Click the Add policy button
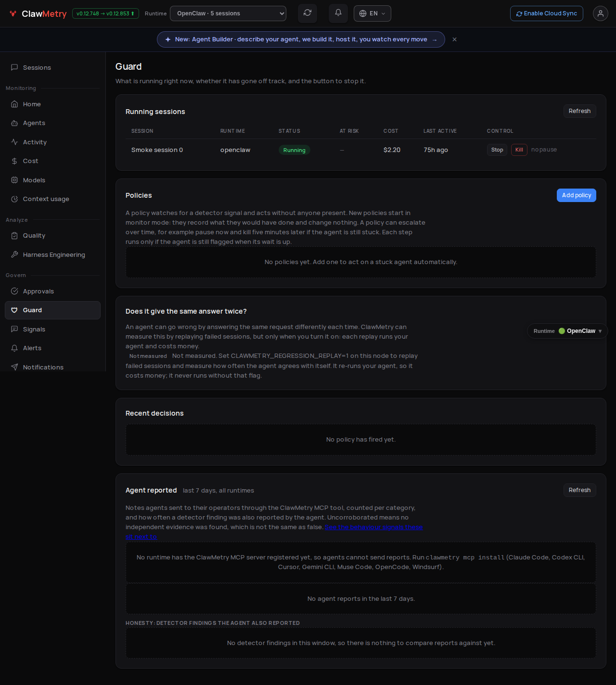Screen dimensions: 616x685 [577, 195]
